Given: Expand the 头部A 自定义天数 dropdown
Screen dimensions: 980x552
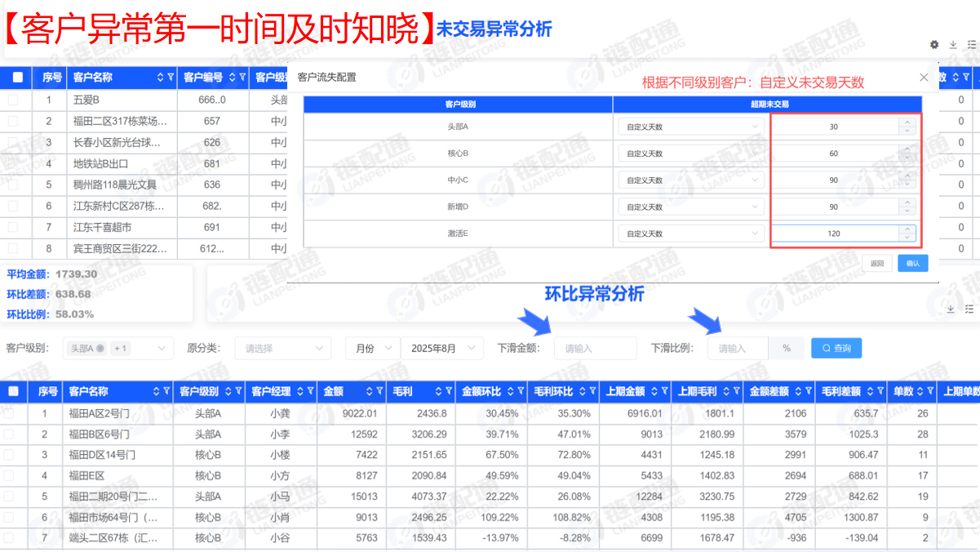Looking at the screenshot, I should 690,127.
